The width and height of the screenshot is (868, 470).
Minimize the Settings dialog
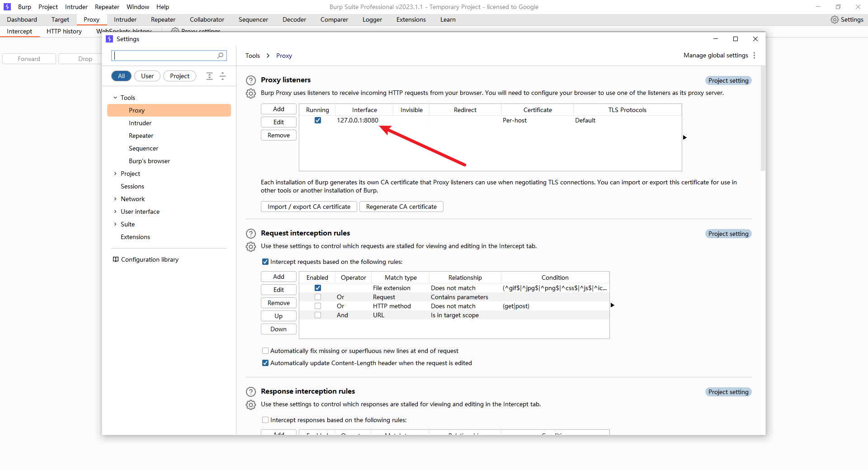point(716,39)
